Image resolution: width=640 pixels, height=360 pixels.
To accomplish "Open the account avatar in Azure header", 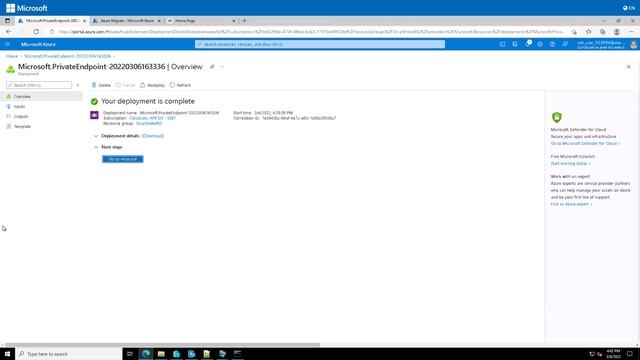I will coord(633,44).
